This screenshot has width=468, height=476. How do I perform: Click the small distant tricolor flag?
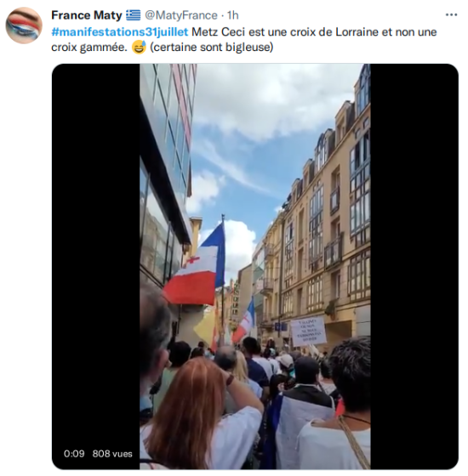[245, 322]
